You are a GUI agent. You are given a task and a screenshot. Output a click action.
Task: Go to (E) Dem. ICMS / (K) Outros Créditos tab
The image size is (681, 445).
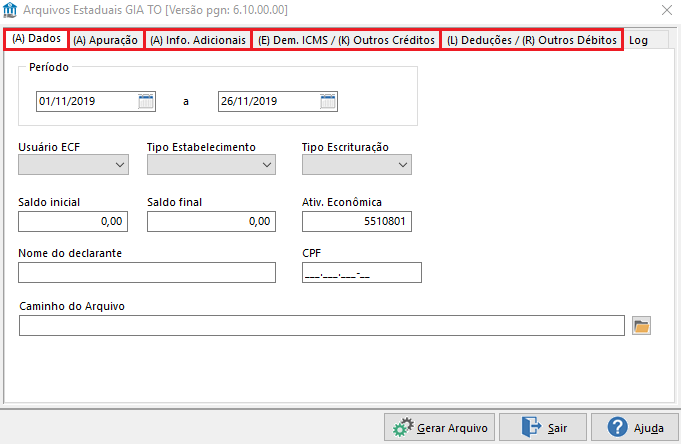[x=347, y=40]
